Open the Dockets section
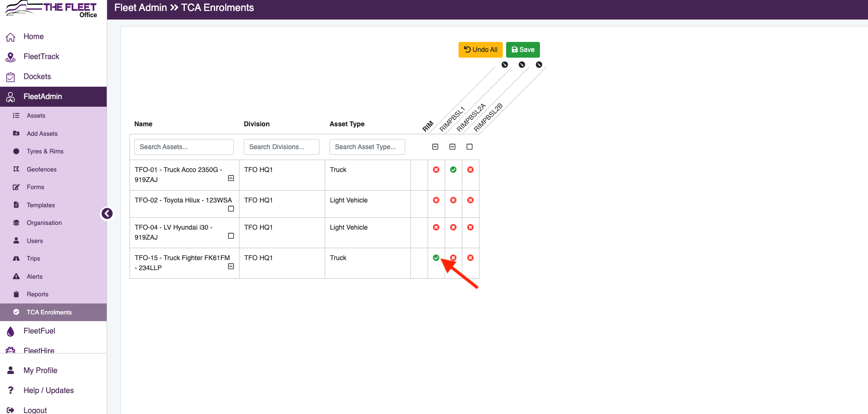The width and height of the screenshot is (868, 414). pyautogui.click(x=53, y=77)
